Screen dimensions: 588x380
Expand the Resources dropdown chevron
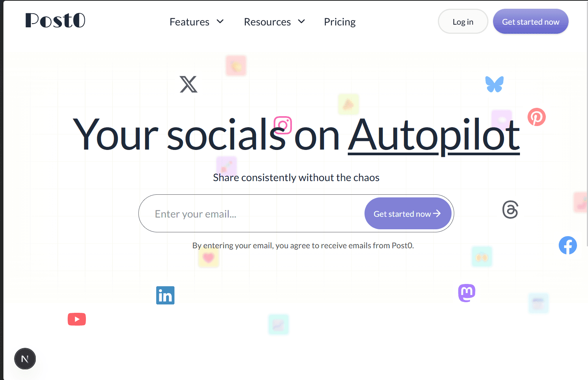pyautogui.click(x=301, y=22)
